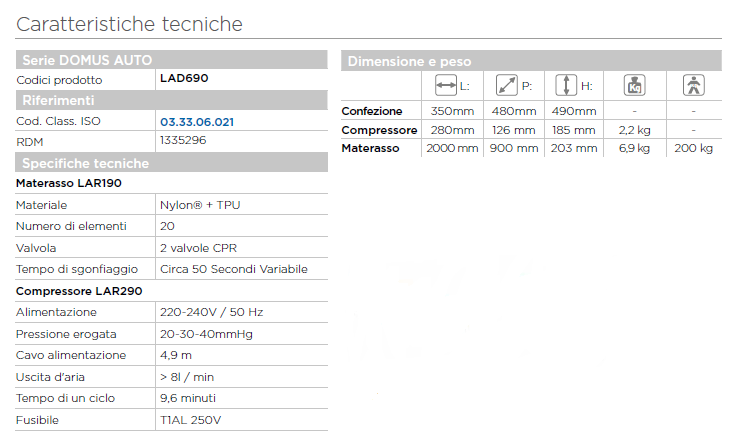Select the product code LAD690
Image resolution: width=738 pixels, height=447 pixels.
point(184,78)
